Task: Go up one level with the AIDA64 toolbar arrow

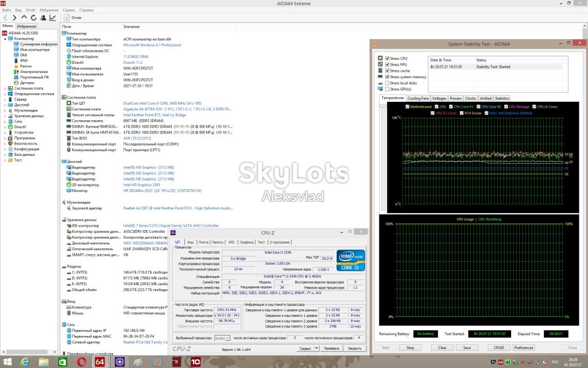Action: (24, 17)
